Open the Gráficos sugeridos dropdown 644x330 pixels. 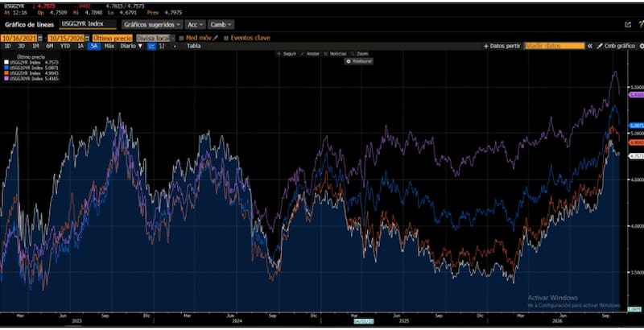[152, 25]
